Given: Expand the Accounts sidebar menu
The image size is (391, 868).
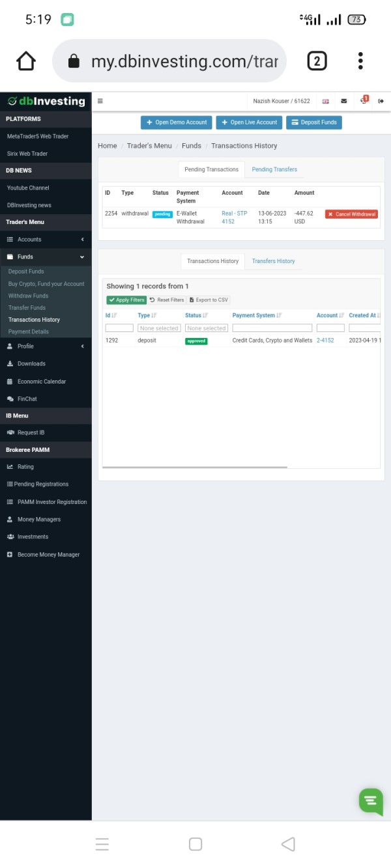Looking at the screenshot, I should pyautogui.click(x=46, y=240).
